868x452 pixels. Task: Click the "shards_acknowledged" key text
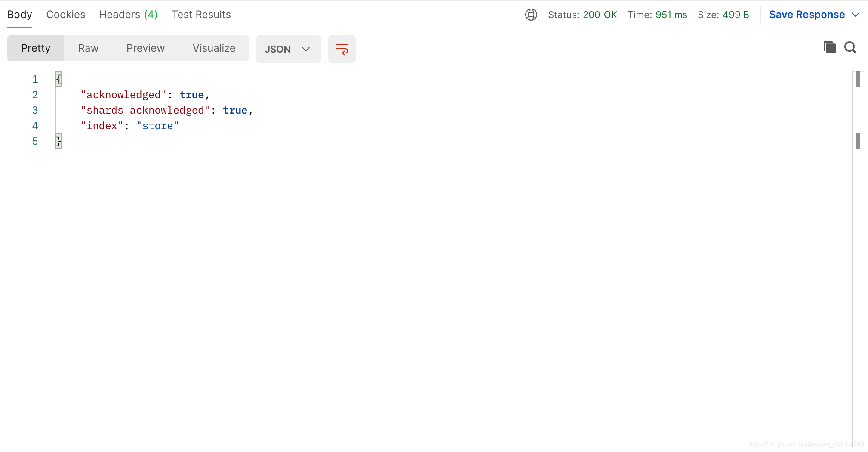coord(145,110)
